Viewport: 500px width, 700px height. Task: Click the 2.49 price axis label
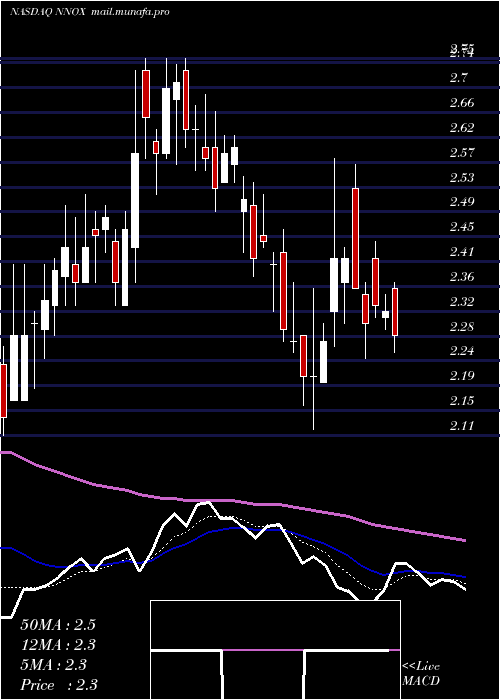pyautogui.click(x=462, y=202)
